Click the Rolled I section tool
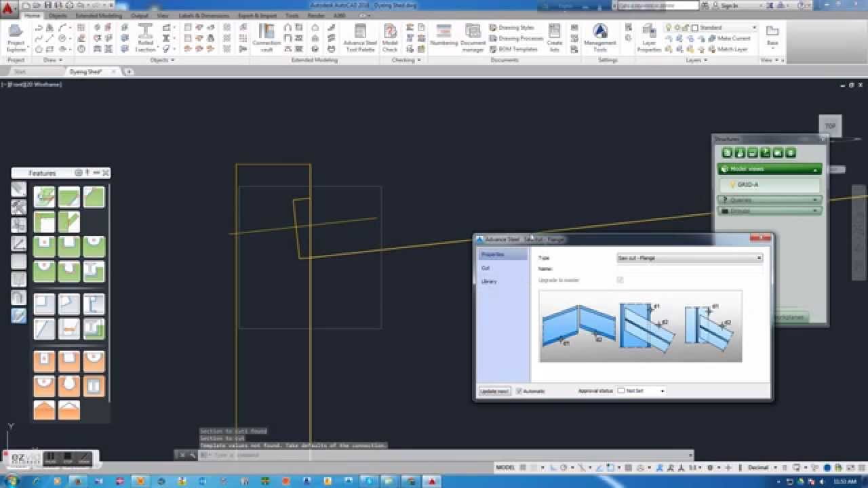868x488 pixels. coord(145,38)
